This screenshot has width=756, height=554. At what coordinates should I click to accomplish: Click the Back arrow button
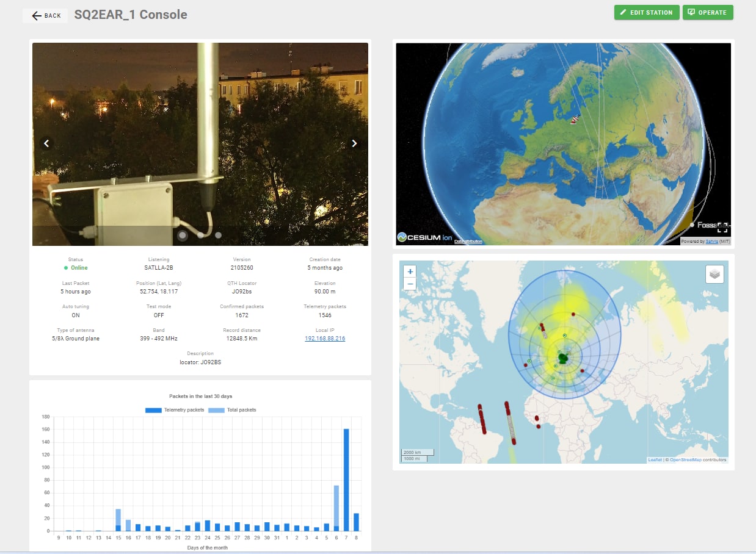coord(46,15)
